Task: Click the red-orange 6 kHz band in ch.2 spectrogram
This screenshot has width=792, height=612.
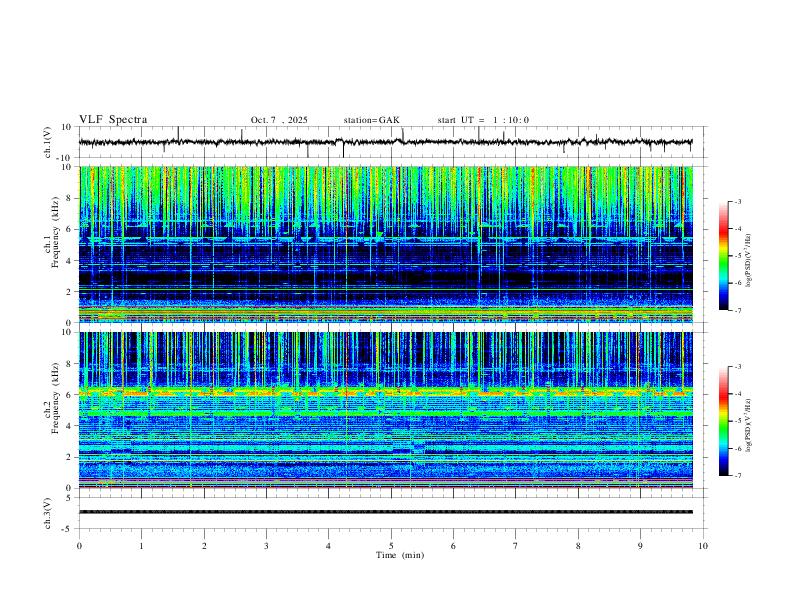Action: (x=385, y=391)
